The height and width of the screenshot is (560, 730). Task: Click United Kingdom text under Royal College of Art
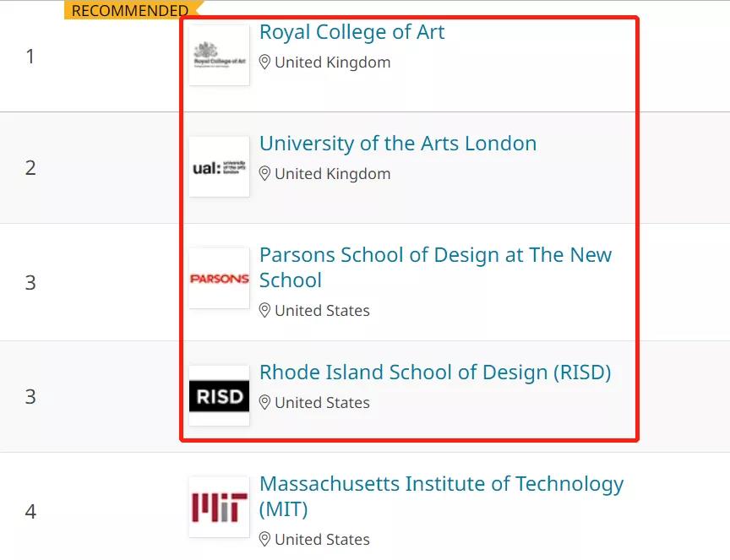pos(332,63)
